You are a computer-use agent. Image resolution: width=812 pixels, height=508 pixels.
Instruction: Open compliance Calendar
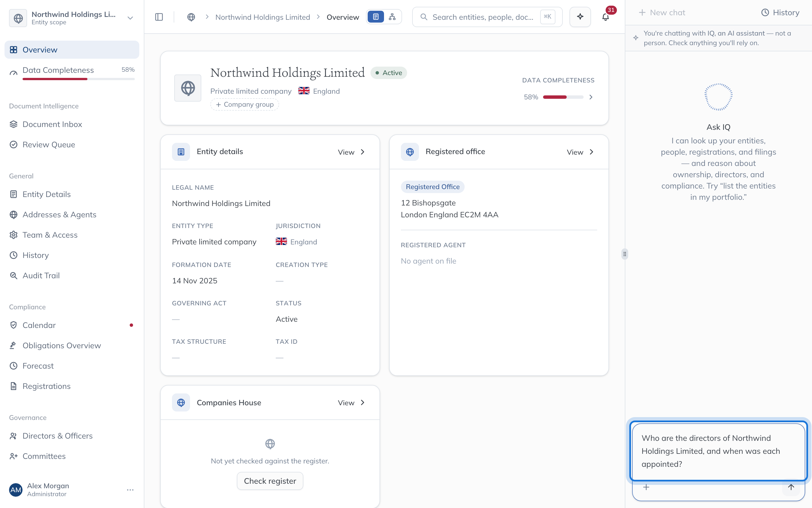click(x=72, y=325)
